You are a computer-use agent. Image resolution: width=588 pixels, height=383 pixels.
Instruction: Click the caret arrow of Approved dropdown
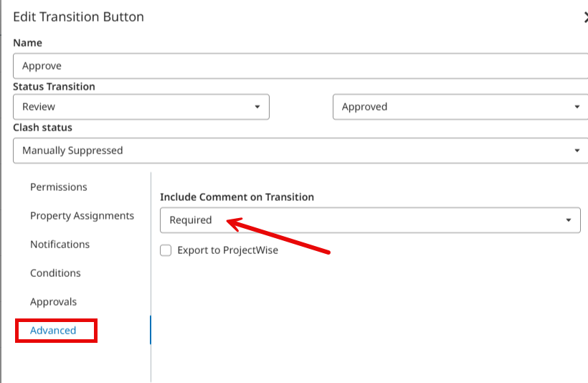(x=577, y=107)
